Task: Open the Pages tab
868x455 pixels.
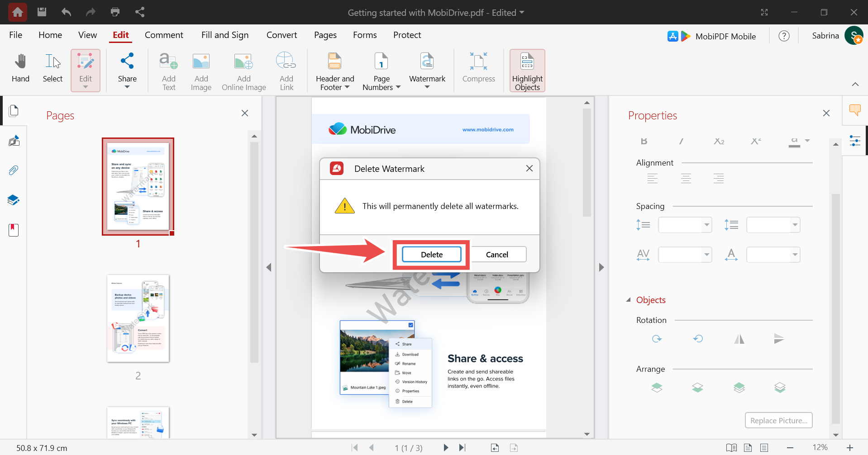Action: point(325,35)
